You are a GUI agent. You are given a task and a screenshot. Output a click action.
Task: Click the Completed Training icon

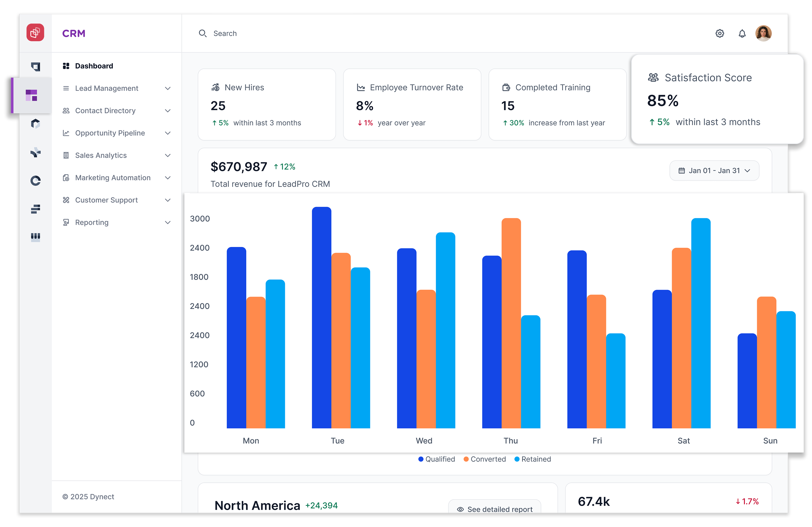point(506,87)
